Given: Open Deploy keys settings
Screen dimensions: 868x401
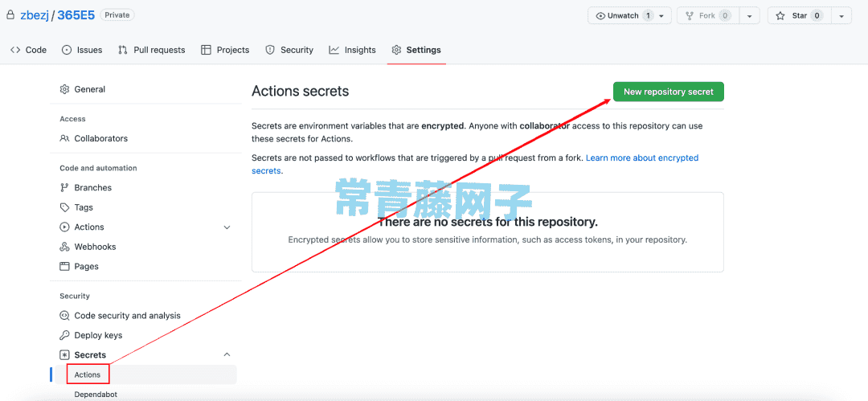Looking at the screenshot, I should click(98, 335).
